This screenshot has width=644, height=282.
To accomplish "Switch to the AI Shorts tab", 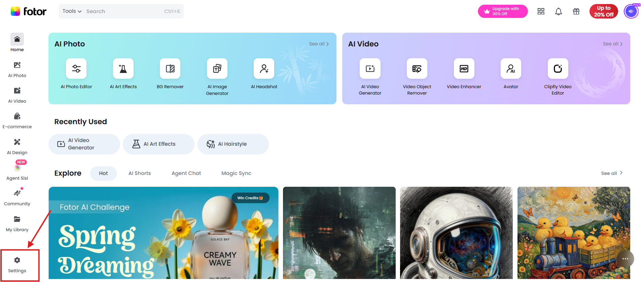I will coord(140,173).
